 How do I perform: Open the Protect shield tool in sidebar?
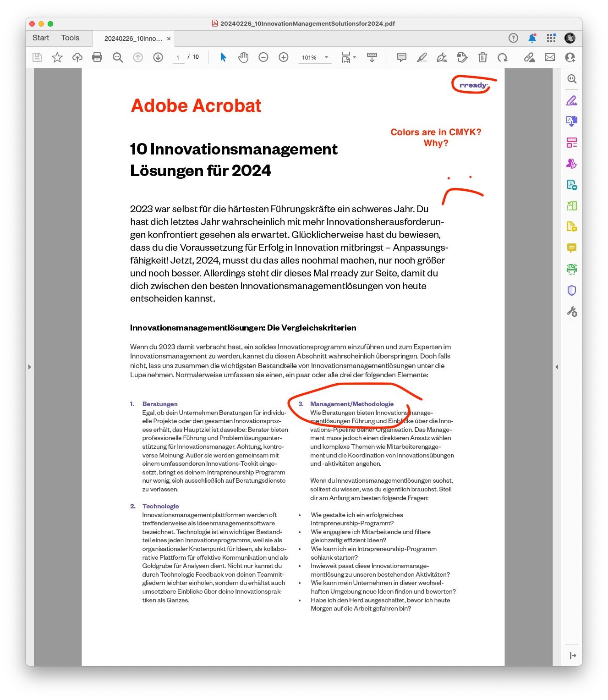click(x=572, y=290)
